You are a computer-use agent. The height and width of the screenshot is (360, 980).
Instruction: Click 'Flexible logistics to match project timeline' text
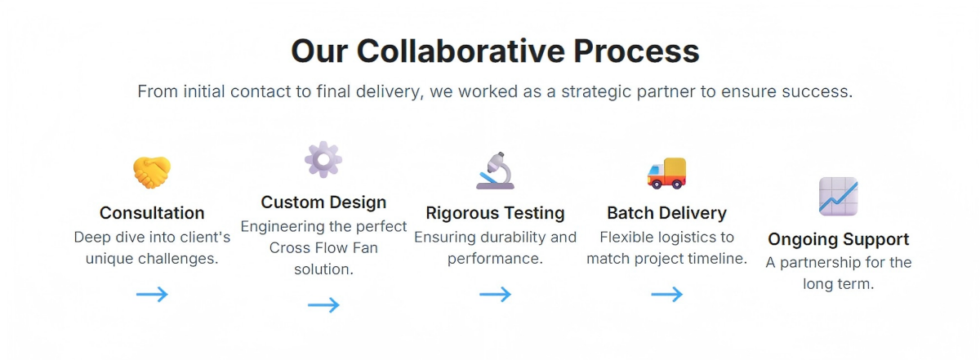[x=666, y=248]
